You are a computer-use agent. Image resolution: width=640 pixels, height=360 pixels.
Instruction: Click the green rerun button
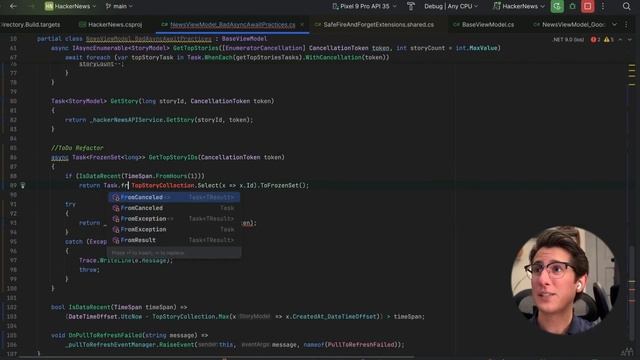(557, 6)
